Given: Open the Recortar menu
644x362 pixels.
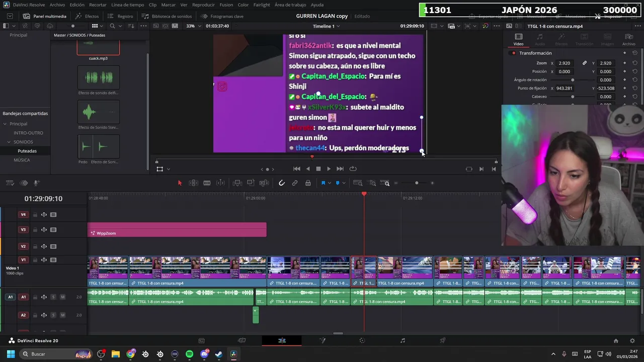Looking at the screenshot, I should pyautogui.click(x=98, y=5).
